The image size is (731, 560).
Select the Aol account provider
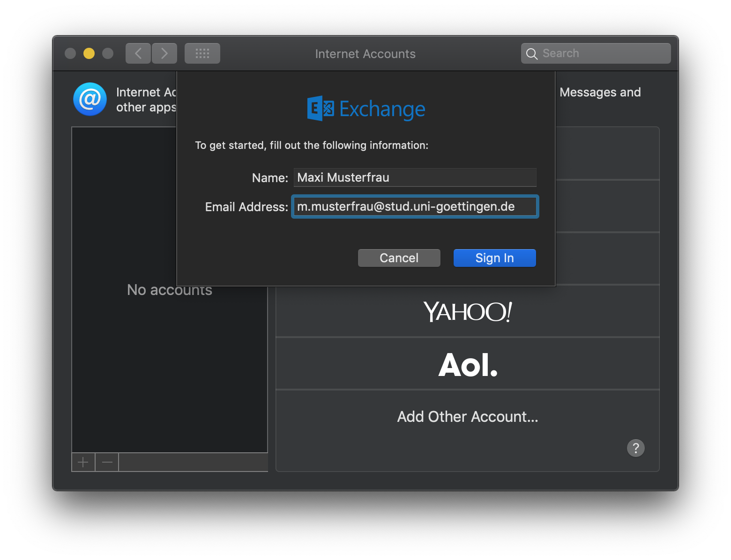click(468, 364)
